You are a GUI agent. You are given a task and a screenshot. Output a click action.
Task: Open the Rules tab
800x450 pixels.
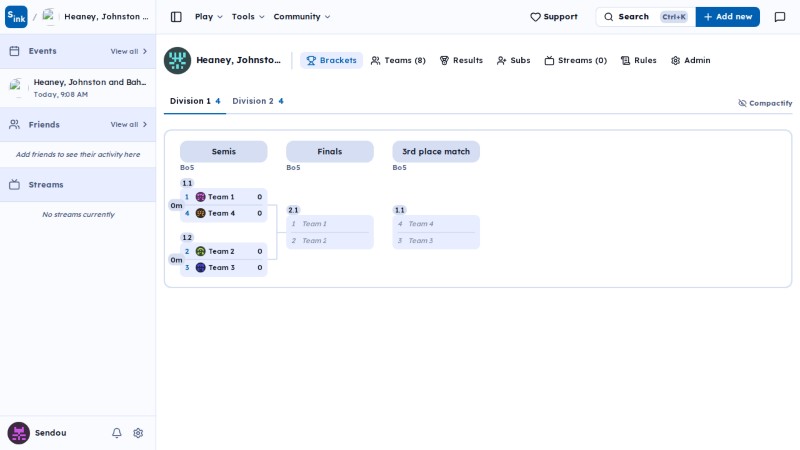(x=638, y=60)
